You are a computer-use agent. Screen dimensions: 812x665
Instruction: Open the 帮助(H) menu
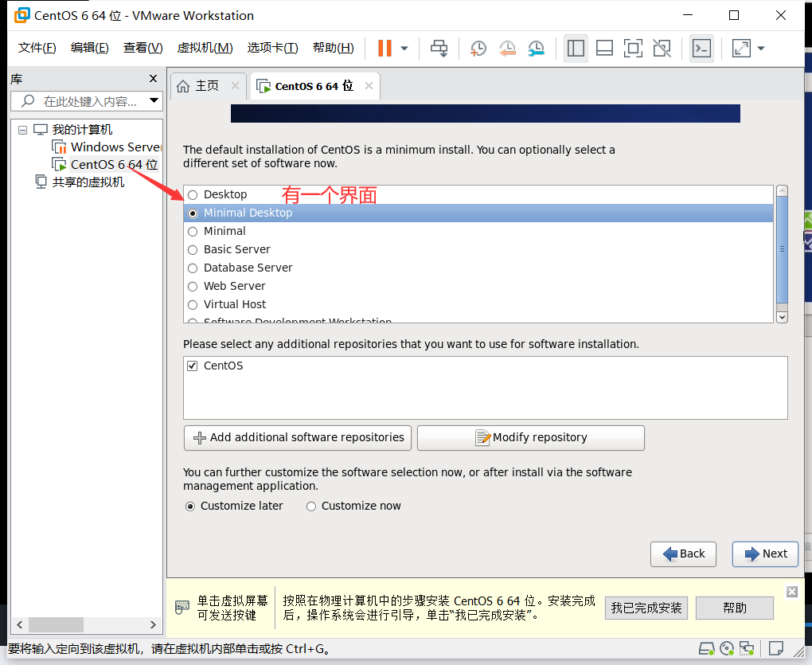(x=334, y=48)
